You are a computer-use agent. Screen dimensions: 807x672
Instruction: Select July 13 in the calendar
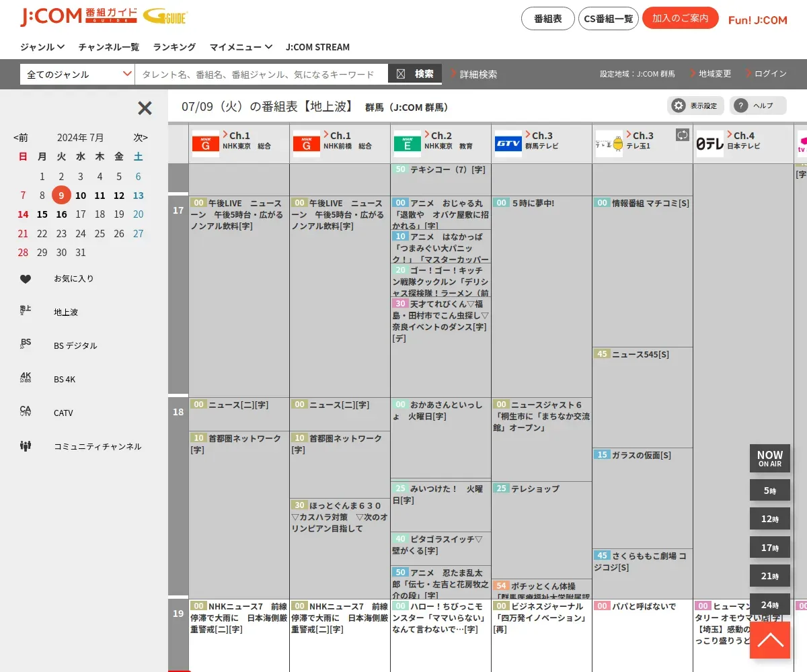point(138,196)
